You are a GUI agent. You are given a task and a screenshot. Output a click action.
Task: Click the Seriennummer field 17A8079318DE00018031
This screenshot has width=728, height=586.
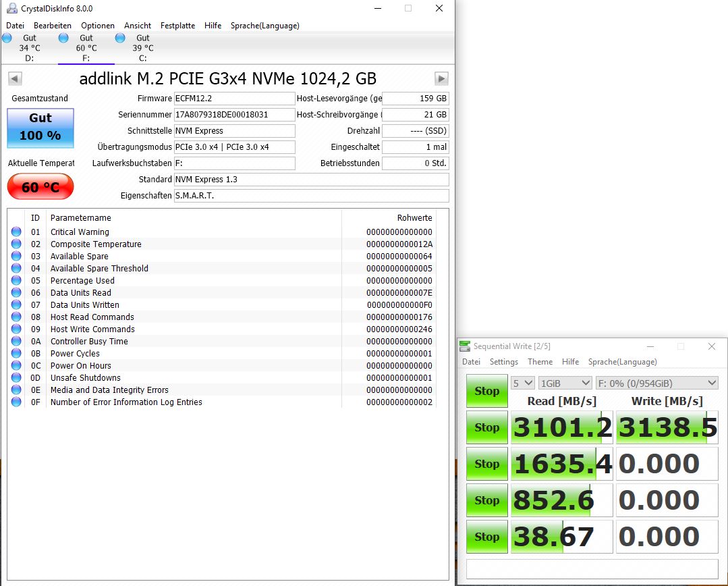click(235, 115)
